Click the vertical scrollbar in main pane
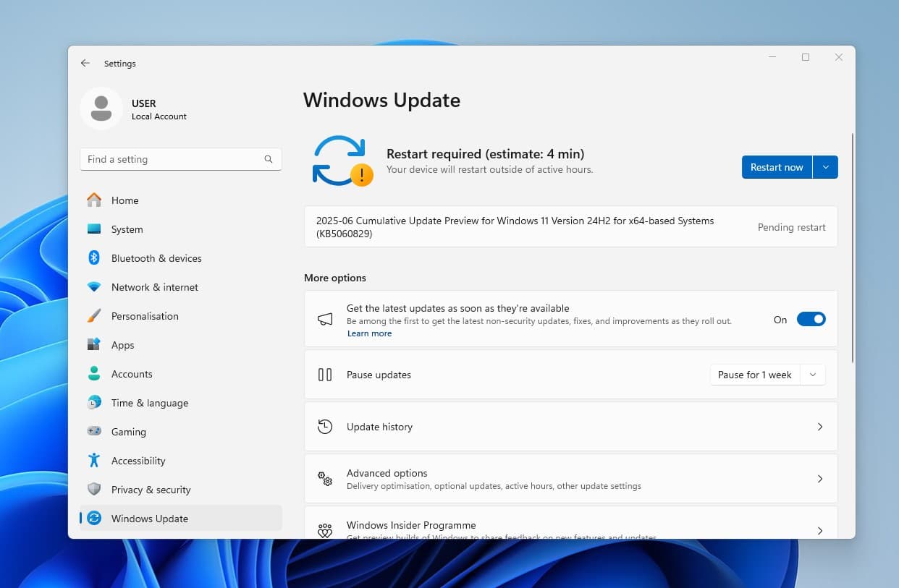The width and height of the screenshot is (899, 588). pos(853,247)
